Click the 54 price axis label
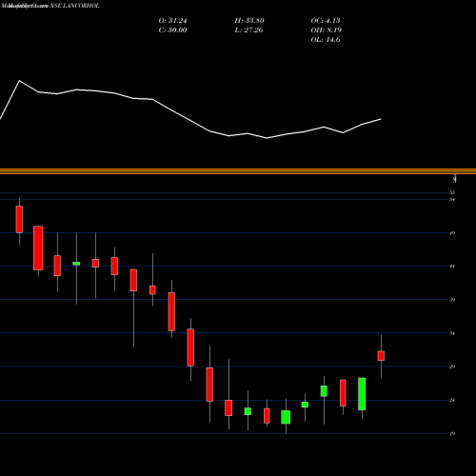The height and width of the screenshot is (476, 476). [452, 200]
